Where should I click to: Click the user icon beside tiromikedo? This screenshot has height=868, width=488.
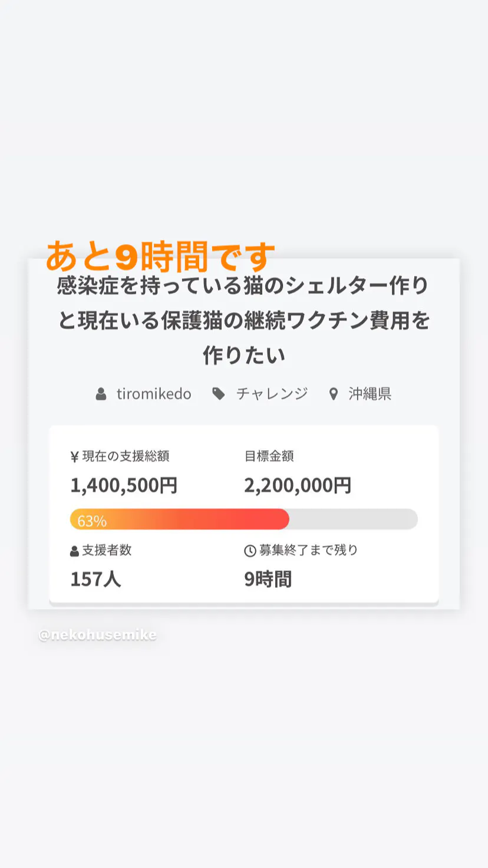(x=101, y=394)
